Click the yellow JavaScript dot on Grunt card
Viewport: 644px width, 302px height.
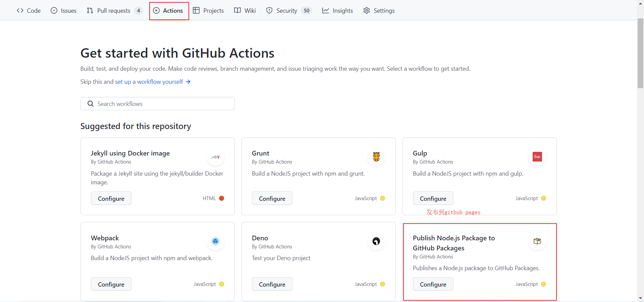(383, 198)
